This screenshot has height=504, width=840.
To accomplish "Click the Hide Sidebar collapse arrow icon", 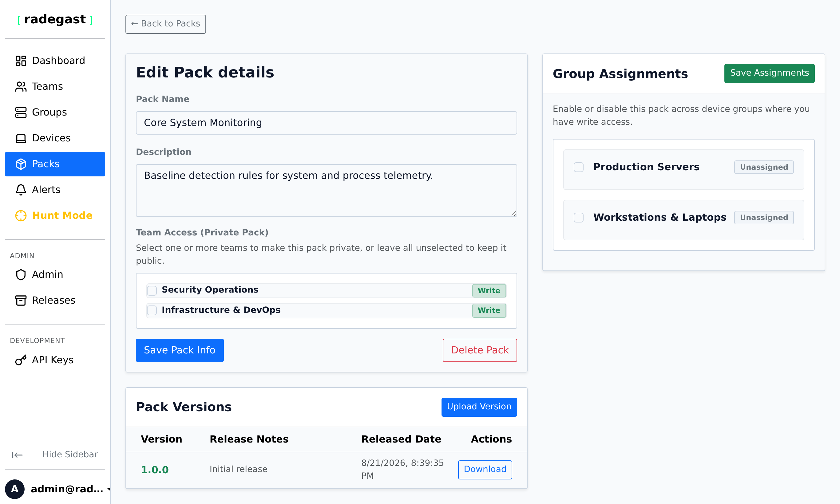I will (17, 455).
